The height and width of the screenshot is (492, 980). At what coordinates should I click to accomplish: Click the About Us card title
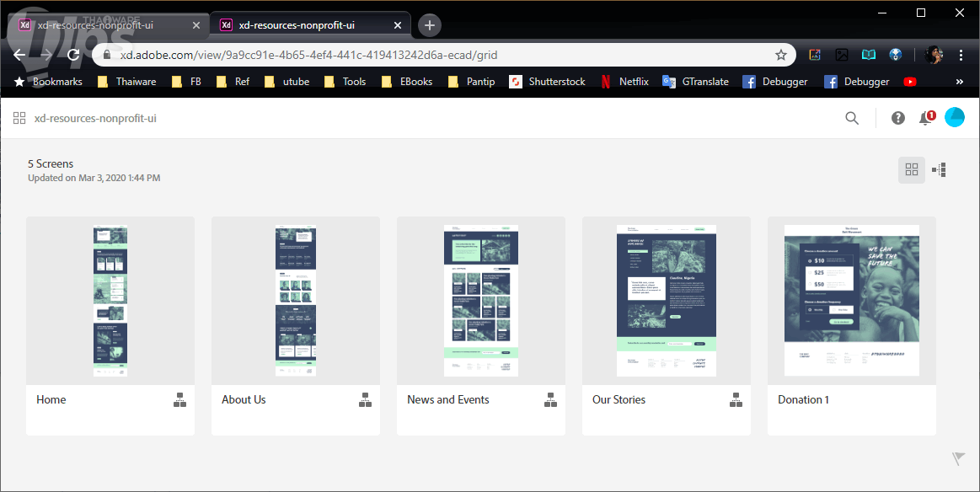[244, 399]
